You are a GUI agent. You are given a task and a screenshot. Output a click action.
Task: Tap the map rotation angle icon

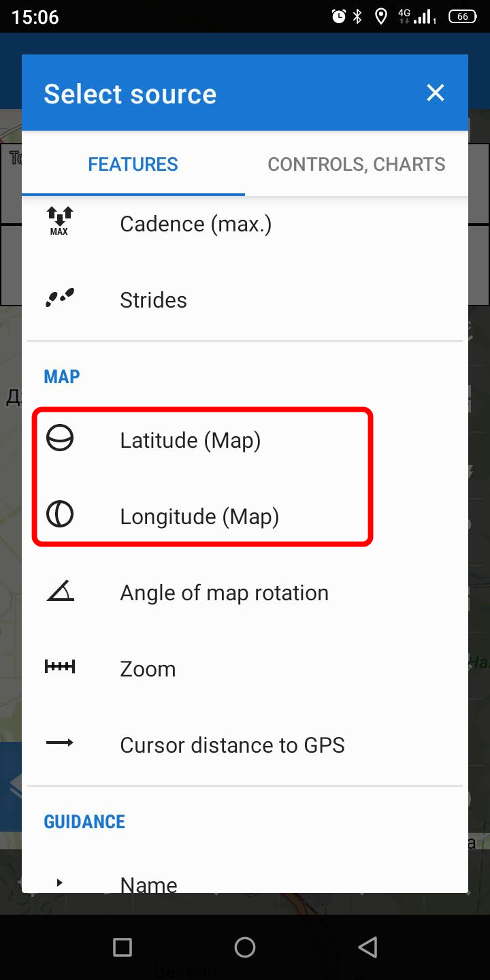(x=60, y=591)
